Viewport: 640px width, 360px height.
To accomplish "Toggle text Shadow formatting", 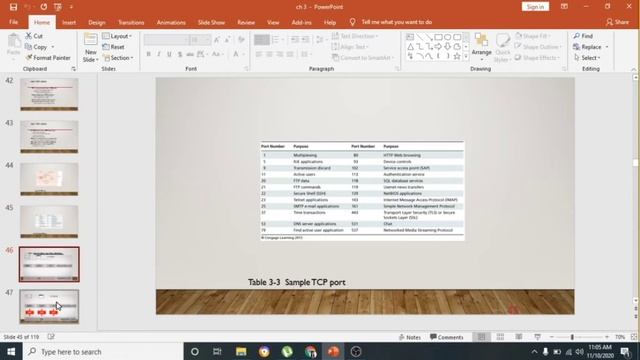I will (180, 54).
